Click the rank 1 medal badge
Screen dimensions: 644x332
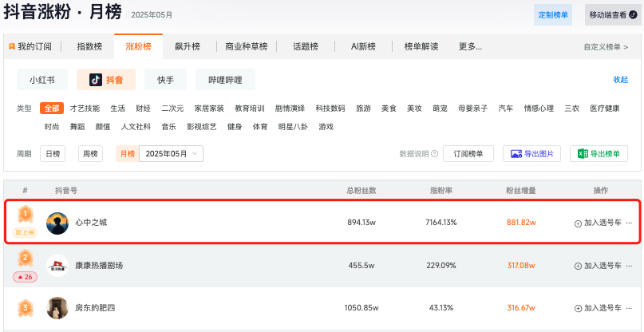pos(25,215)
